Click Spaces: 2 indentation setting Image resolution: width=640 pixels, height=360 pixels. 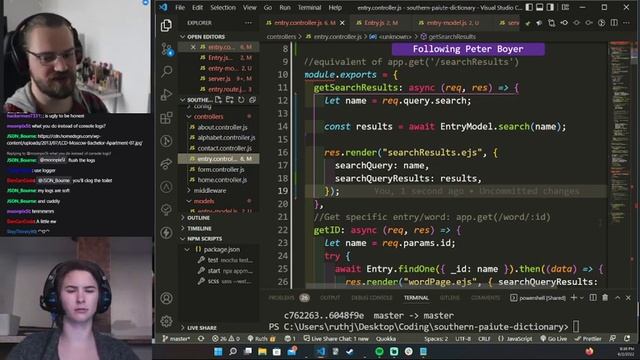436,338
